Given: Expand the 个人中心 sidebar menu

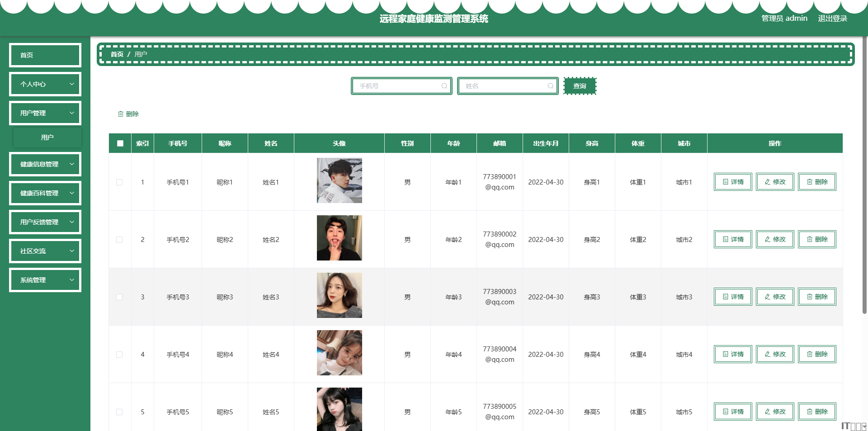Looking at the screenshot, I should (x=45, y=84).
